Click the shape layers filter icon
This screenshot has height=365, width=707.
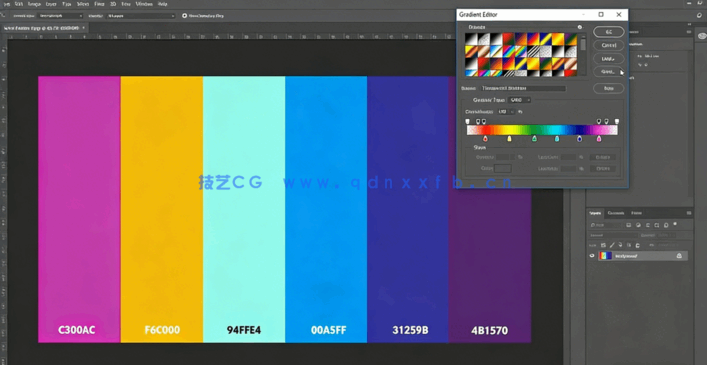656,225
